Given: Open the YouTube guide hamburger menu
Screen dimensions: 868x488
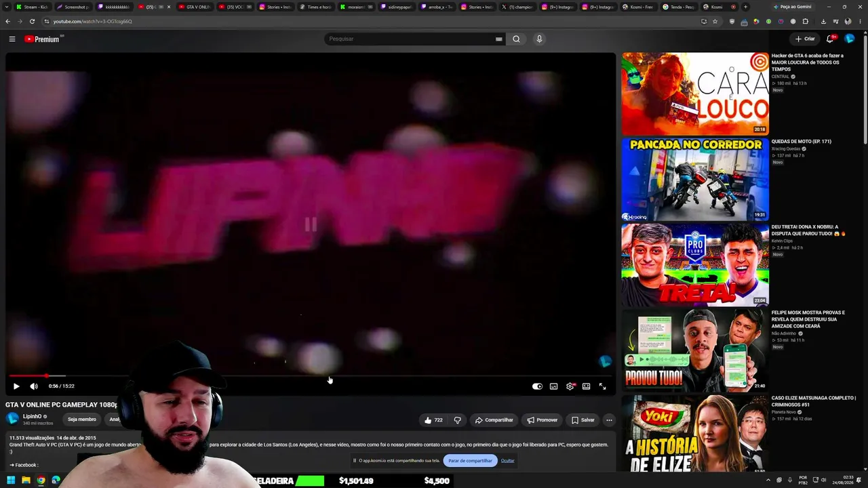Looking at the screenshot, I should 12,39.
